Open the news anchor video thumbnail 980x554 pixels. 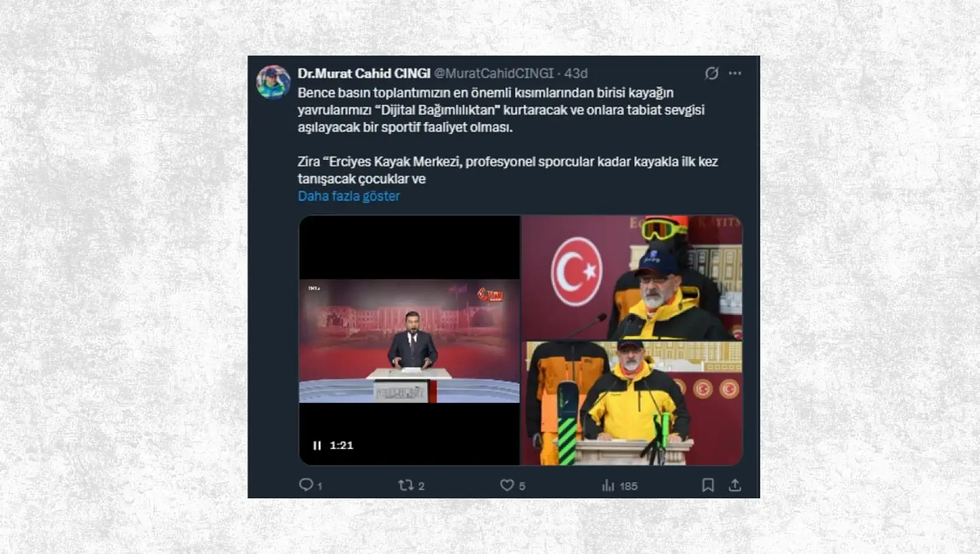pyautogui.click(x=410, y=341)
